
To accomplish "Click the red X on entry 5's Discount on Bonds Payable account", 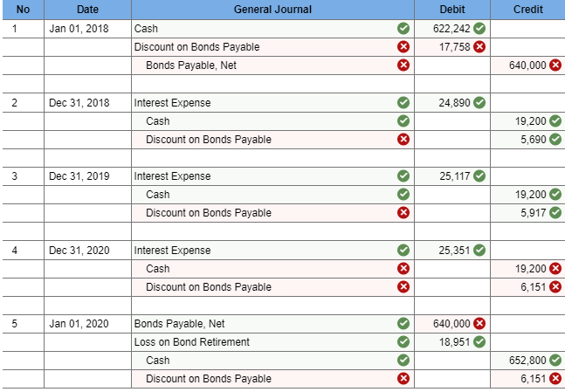I will click(x=403, y=379).
